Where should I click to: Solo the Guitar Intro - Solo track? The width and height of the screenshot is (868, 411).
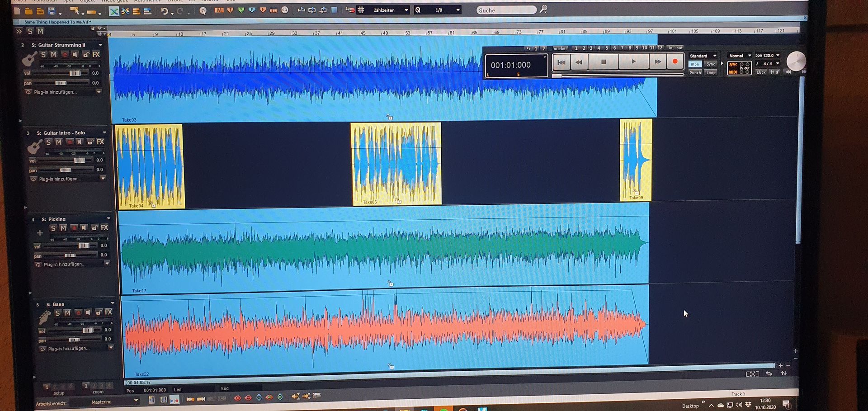[x=49, y=142]
